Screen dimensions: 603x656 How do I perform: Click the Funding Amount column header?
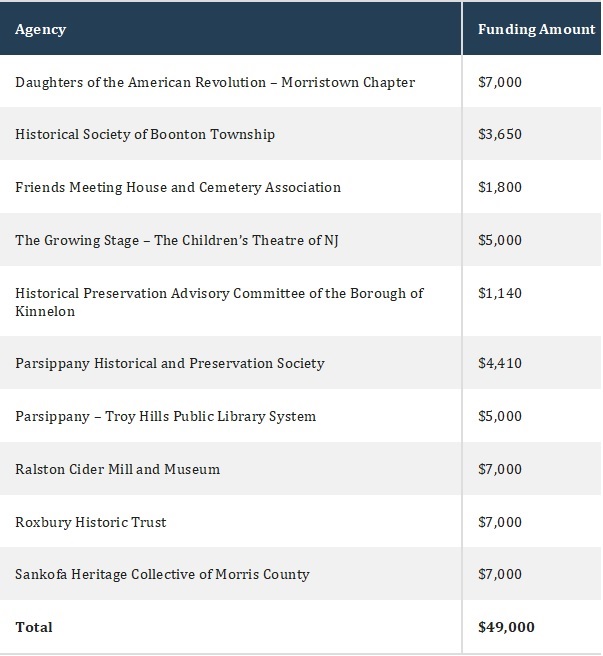(536, 29)
